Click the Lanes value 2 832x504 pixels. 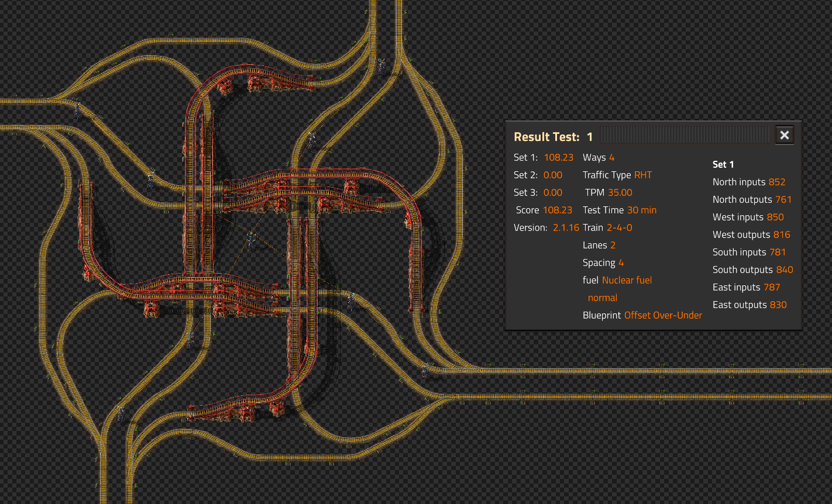(613, 245)
